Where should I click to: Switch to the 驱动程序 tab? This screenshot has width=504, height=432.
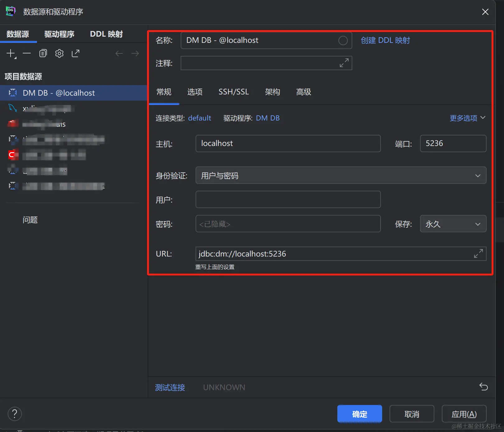click(59, 34)
